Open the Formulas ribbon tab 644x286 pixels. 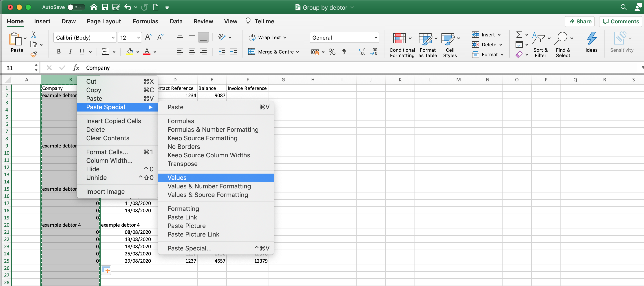[145, 21]
